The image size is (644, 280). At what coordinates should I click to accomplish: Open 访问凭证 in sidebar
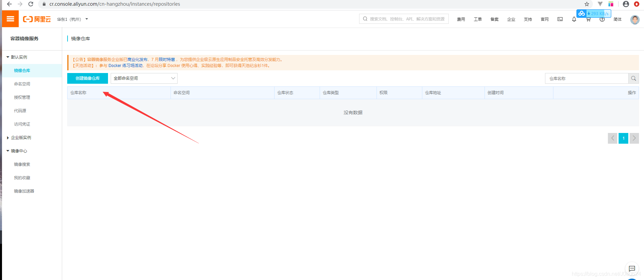tap(22, 124)
